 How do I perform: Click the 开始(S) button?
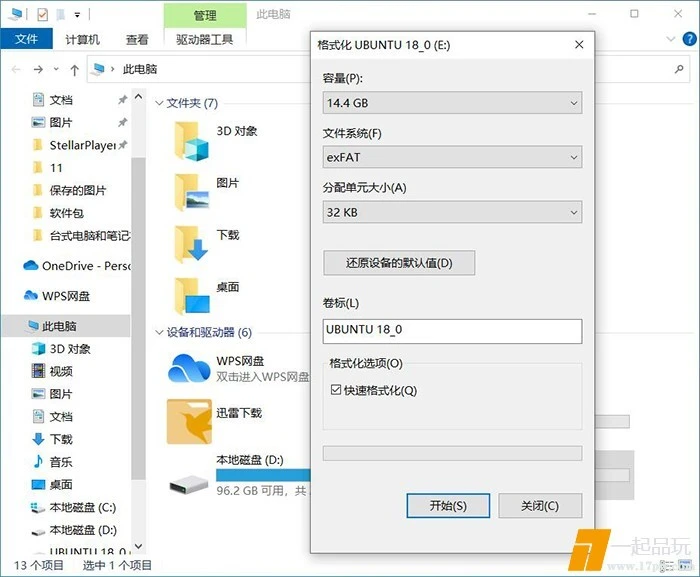pos(448,506)
